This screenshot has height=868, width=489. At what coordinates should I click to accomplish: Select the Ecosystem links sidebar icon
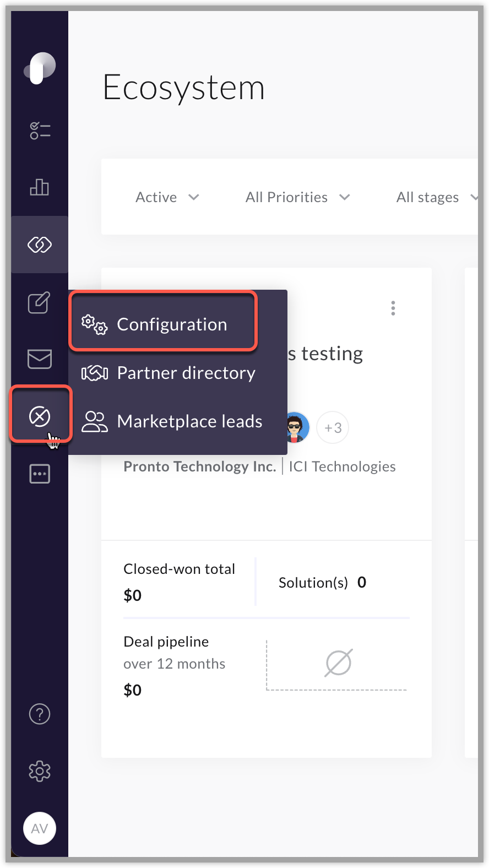(40, 245)
